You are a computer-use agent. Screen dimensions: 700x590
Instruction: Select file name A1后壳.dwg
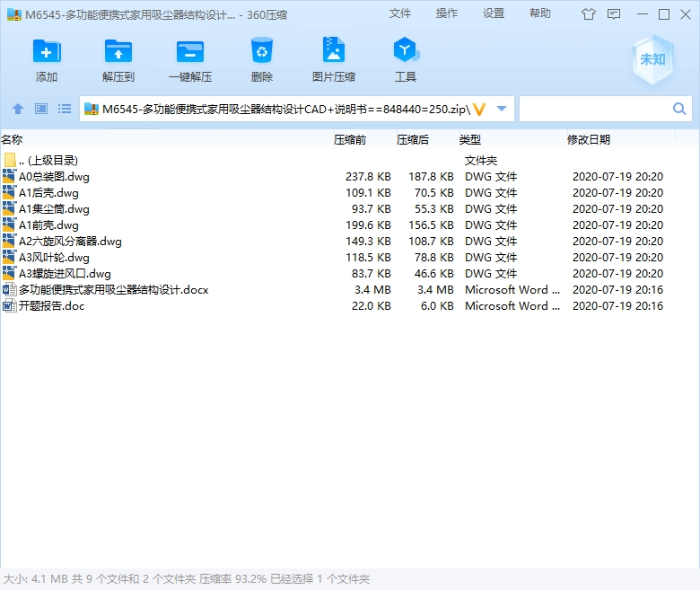point(48,192)
